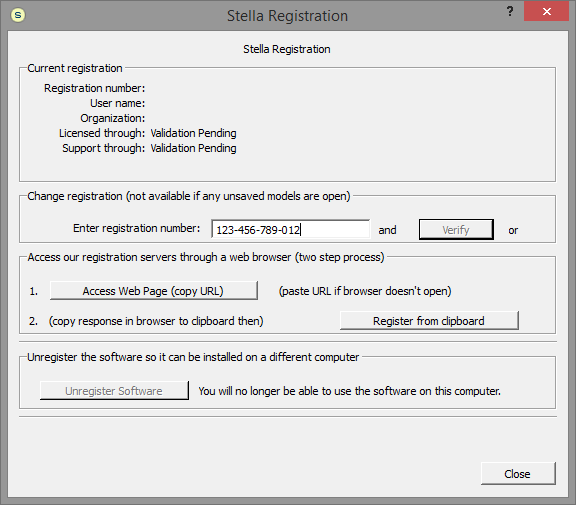576x505 pixels.
Task: Click the Stella logo icon in title bar
Action: 18,15
